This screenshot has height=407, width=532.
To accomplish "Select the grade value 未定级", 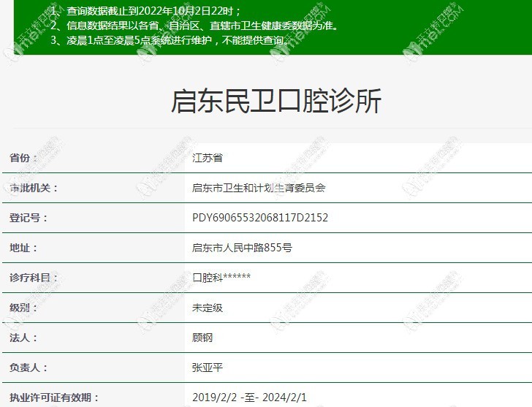I will click(207, 308).
